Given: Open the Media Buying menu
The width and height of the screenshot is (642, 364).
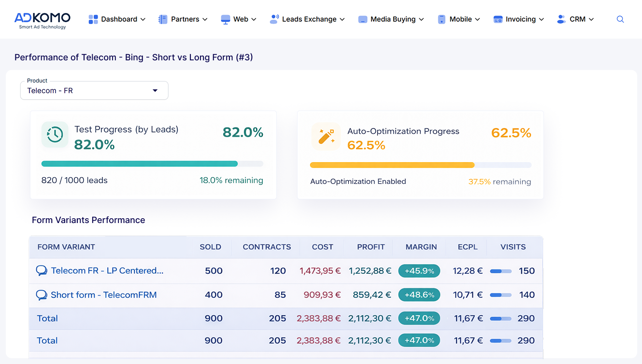Looking at the screenshot, I should pyautogui.click(x=391, y=19).
